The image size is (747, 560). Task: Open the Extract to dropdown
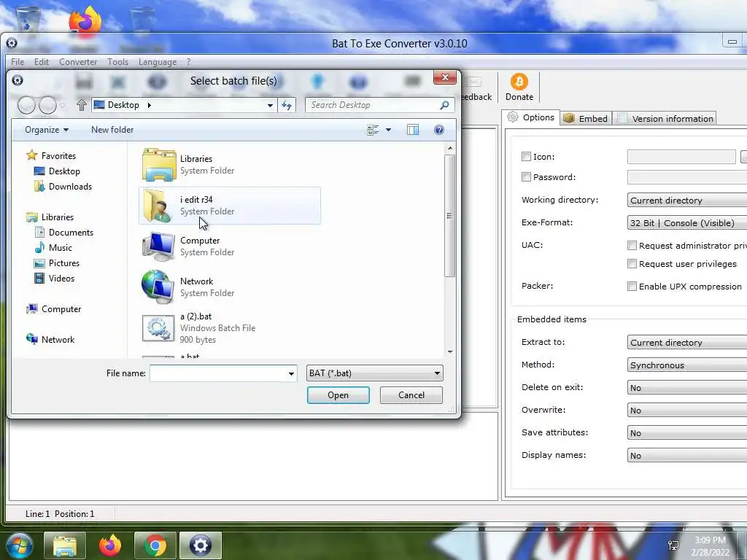tap(687, 343)
